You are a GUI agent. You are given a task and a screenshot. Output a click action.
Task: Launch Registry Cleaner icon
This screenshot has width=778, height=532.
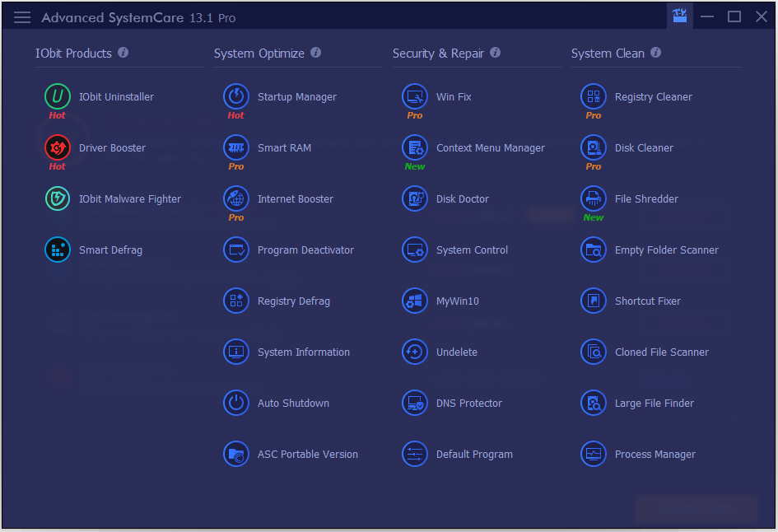tap(594, 96)
